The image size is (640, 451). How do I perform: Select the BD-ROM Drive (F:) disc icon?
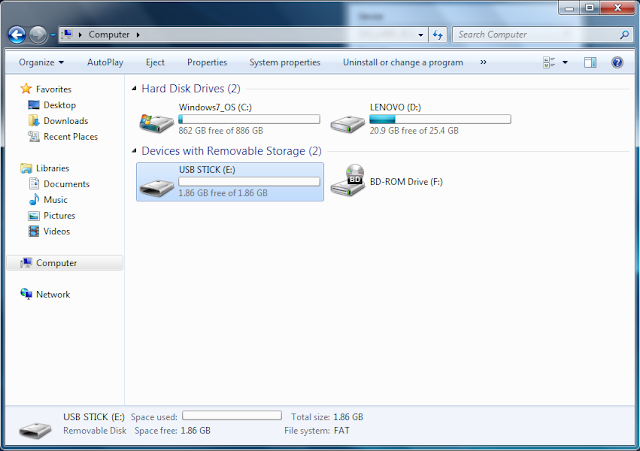(348, 180)
